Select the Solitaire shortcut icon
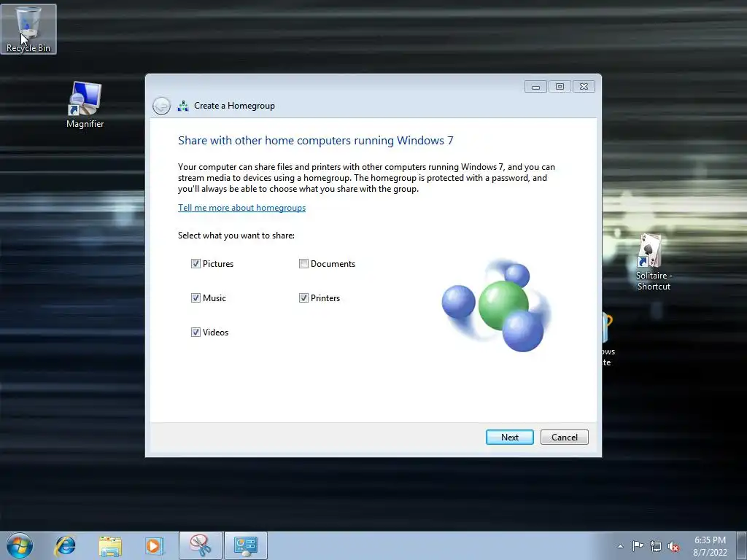 pos(654,262)
